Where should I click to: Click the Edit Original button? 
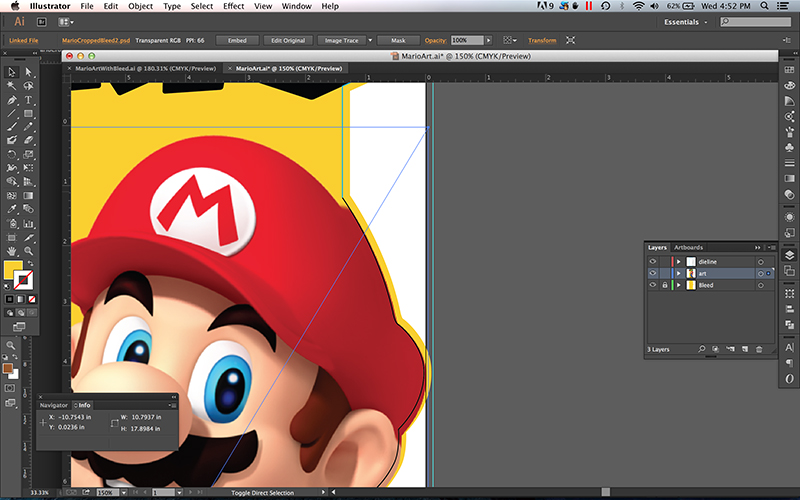(x=288, y=40)
